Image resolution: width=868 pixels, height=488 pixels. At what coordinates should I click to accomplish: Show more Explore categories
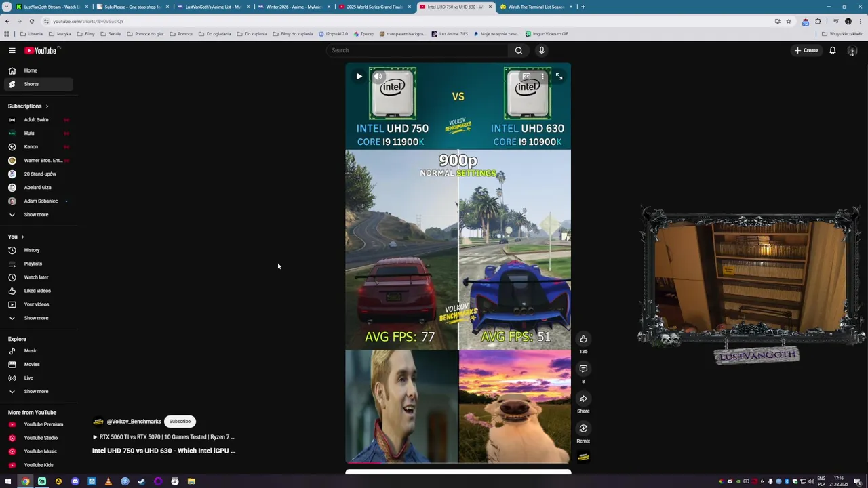pyautogui.click(x=38, y=391)
